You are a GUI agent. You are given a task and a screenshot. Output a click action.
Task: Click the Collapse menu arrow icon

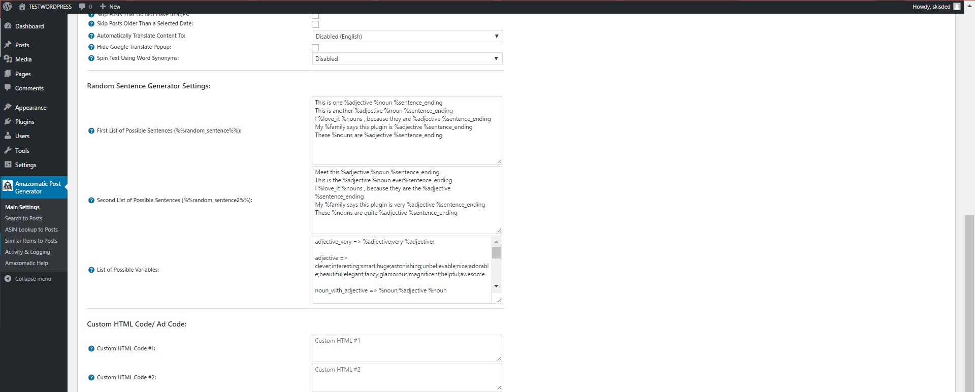8,278
